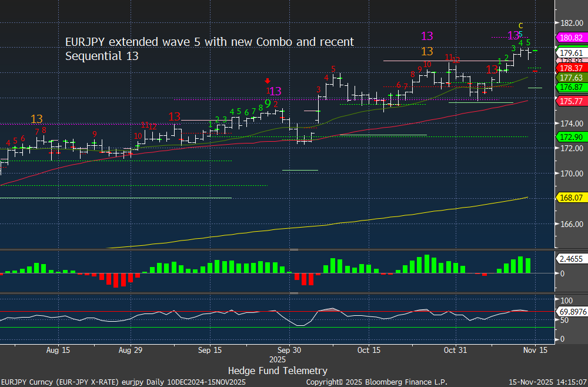Grab the divider handle above histogram panel
This screenshot has width=588, height=387.
point(294,249)
